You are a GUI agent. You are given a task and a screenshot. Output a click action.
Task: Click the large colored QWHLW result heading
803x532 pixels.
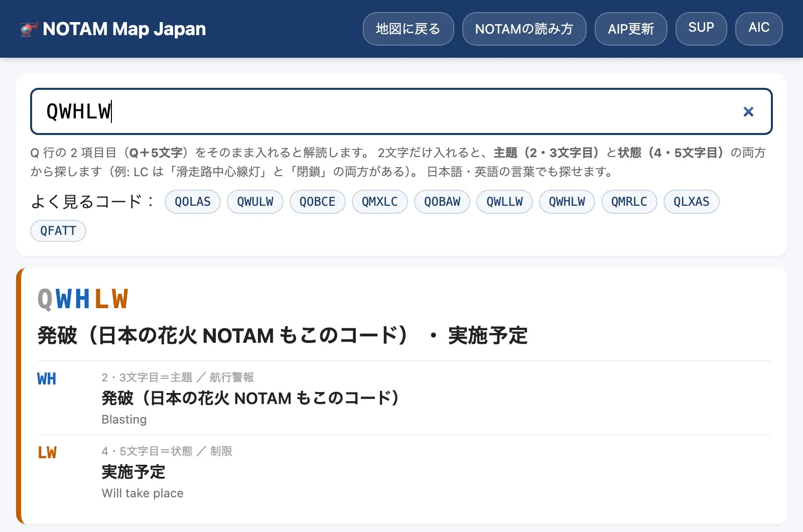point(83,299)
